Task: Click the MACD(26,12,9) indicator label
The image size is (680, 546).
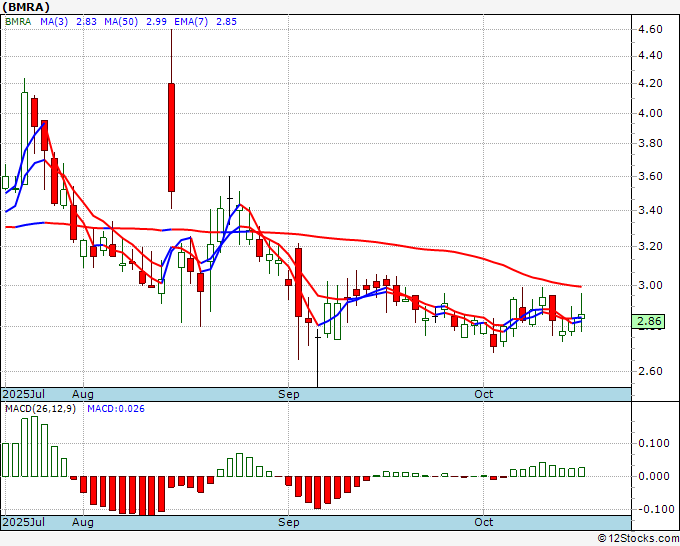Action: [x=40, y=409]
